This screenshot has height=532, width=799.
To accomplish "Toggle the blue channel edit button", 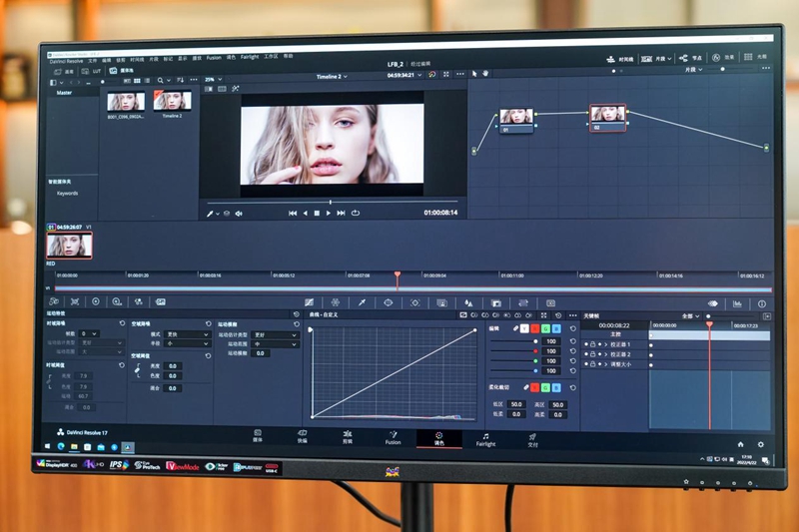I will coord(556,327).
